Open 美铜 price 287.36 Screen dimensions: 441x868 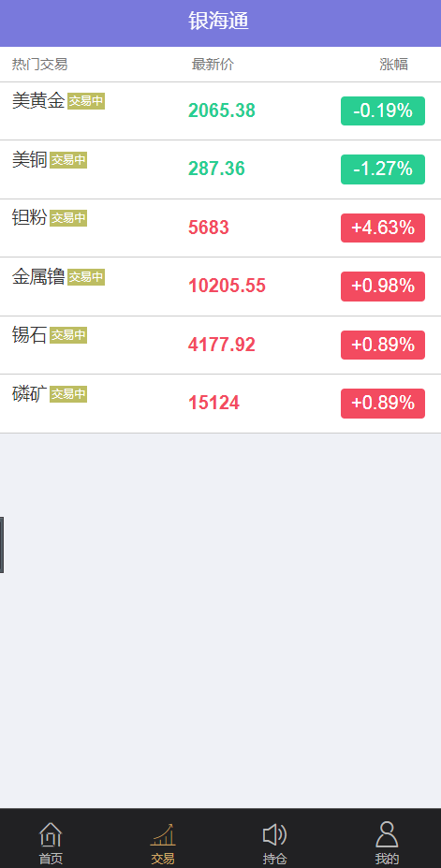point(216,169)
